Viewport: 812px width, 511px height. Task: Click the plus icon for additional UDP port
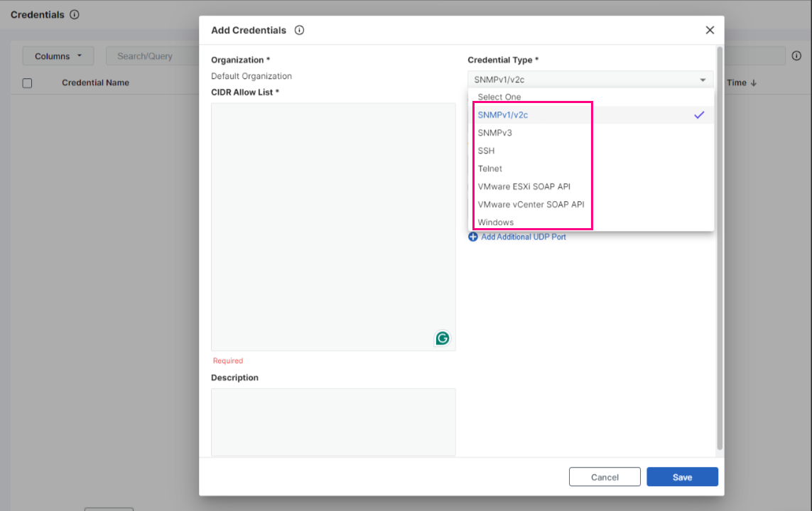473,237
